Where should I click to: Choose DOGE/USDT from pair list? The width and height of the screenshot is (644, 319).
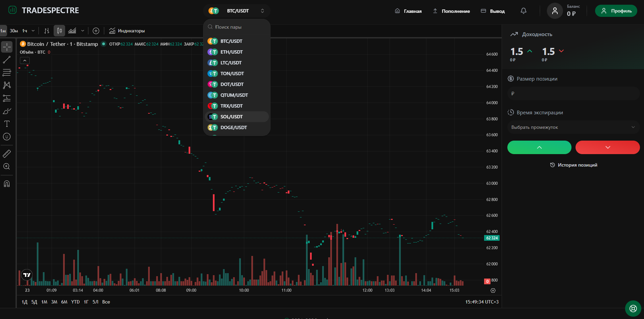(237, 127)
